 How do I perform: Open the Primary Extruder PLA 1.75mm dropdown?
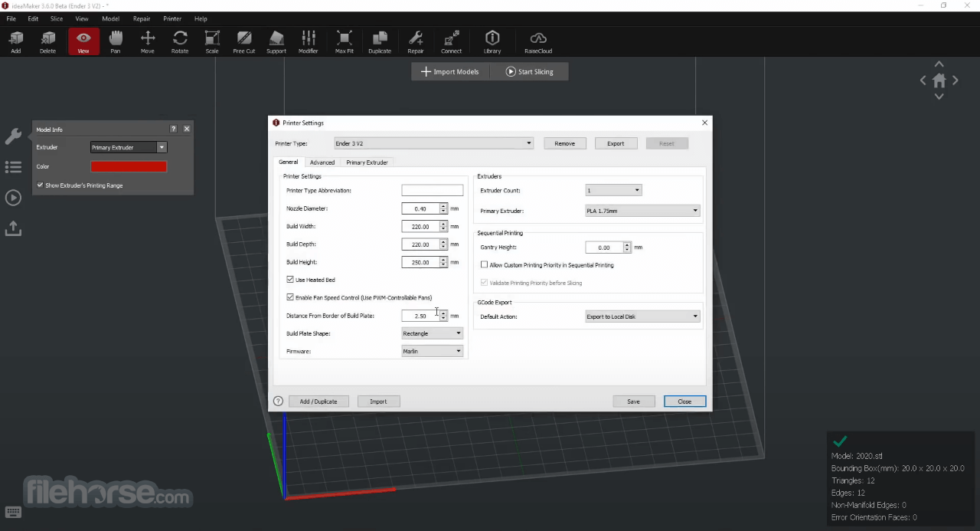[x=642, y=211]
